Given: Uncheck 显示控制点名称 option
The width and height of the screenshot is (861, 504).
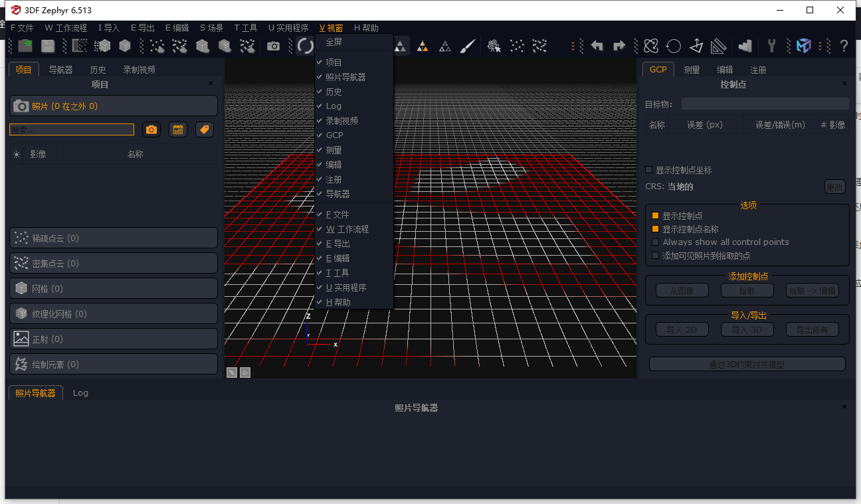Looking at the screenshot, I should tap(656, 229).
